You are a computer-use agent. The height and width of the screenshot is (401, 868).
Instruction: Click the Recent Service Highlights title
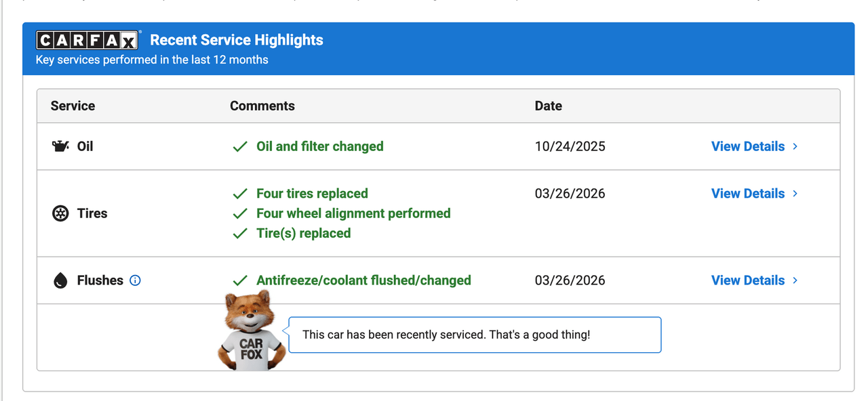[236, 40]
